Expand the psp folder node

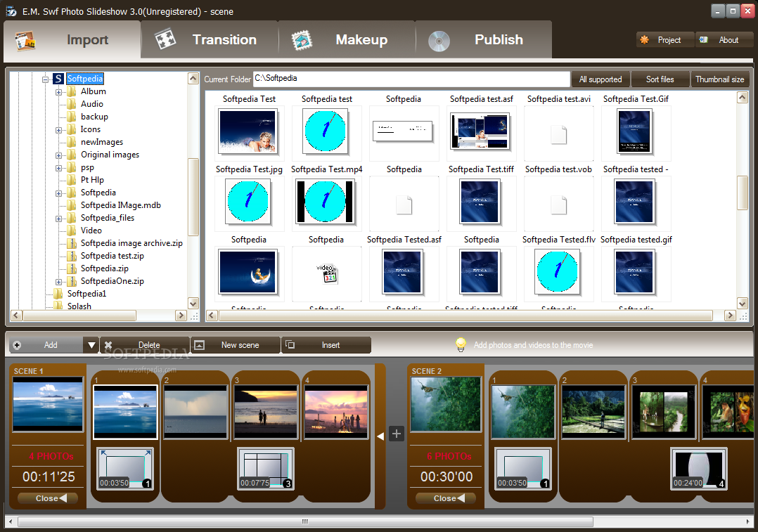point(58,168)
